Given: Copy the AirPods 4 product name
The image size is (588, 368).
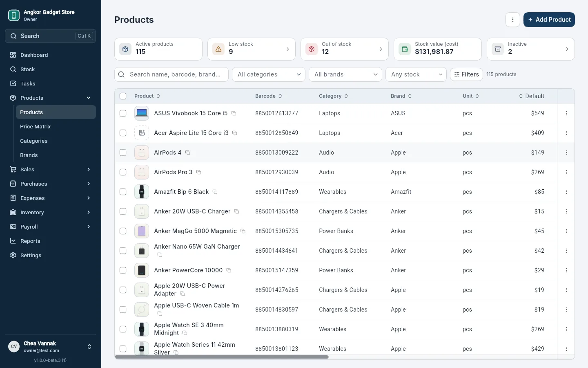Looking at the screenshot, I should pyautogui.click(x=188, y=153).
